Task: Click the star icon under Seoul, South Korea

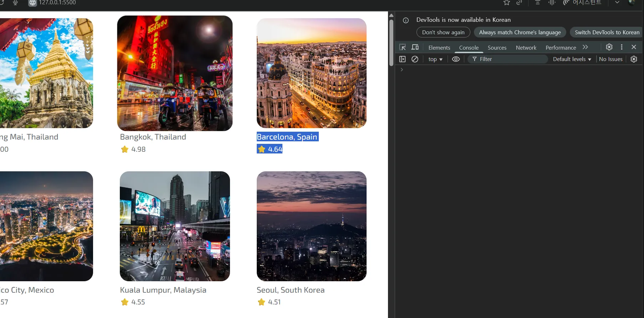Action: [261, 302]
